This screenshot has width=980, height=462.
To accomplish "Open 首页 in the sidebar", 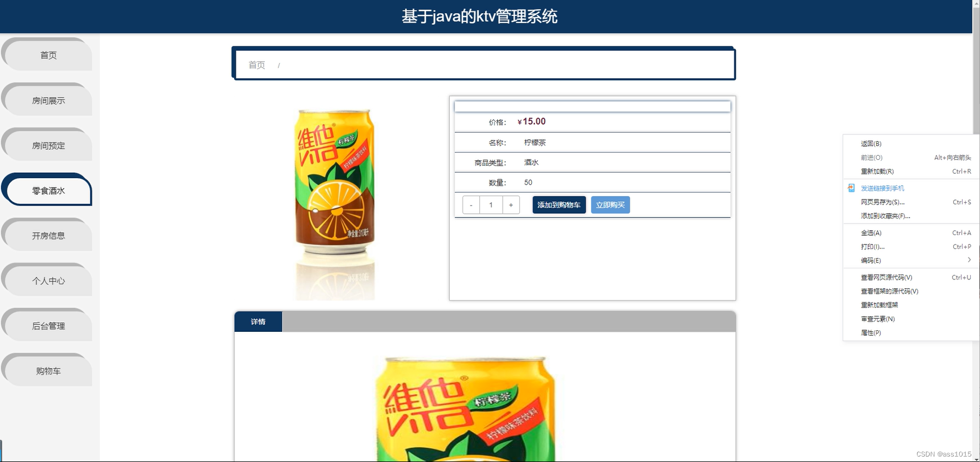I will point(48,55).
